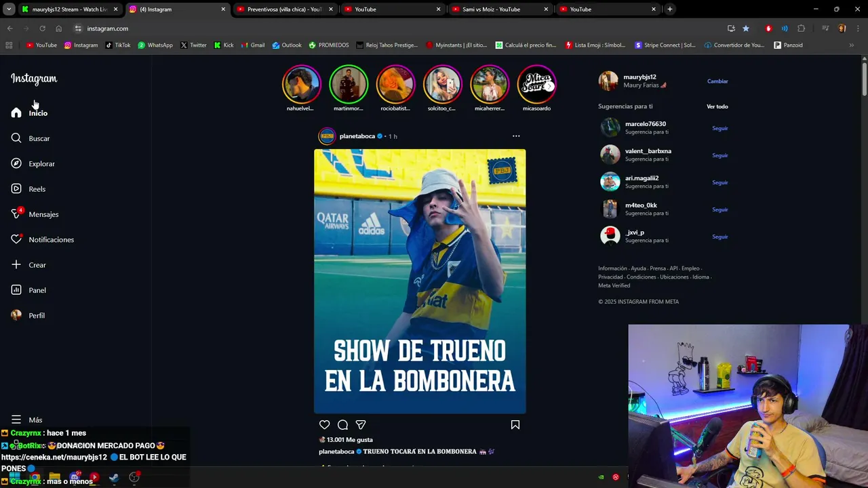Viewport: 868px width, 488px height.
Task: Open the Gmail bookmark
Action: click(x=253, y=45)
